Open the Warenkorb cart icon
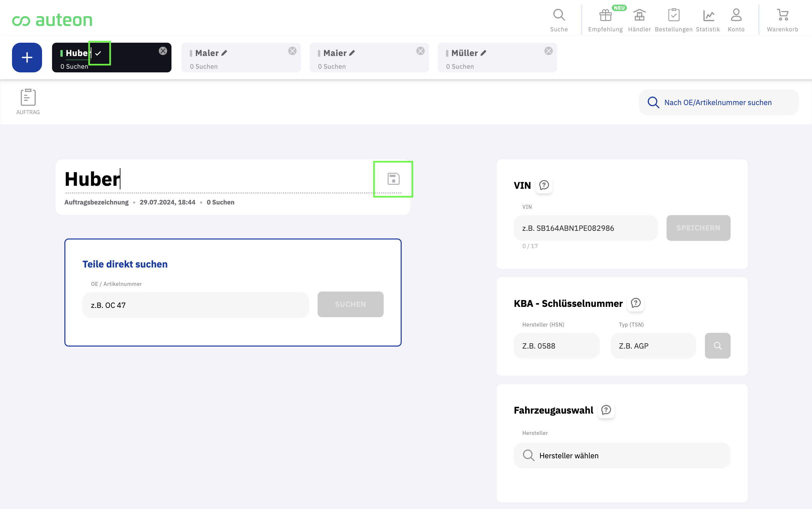The image size is (812, 509). point(782,15)
